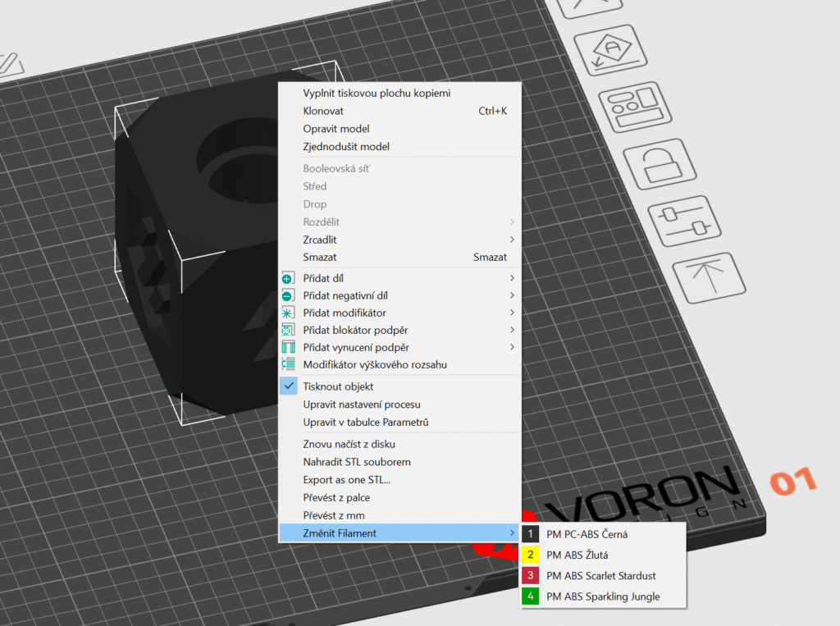Viewport: 840px width, 626px height.
Task: Click the move plate arrow icon
Action: (710, 278)
